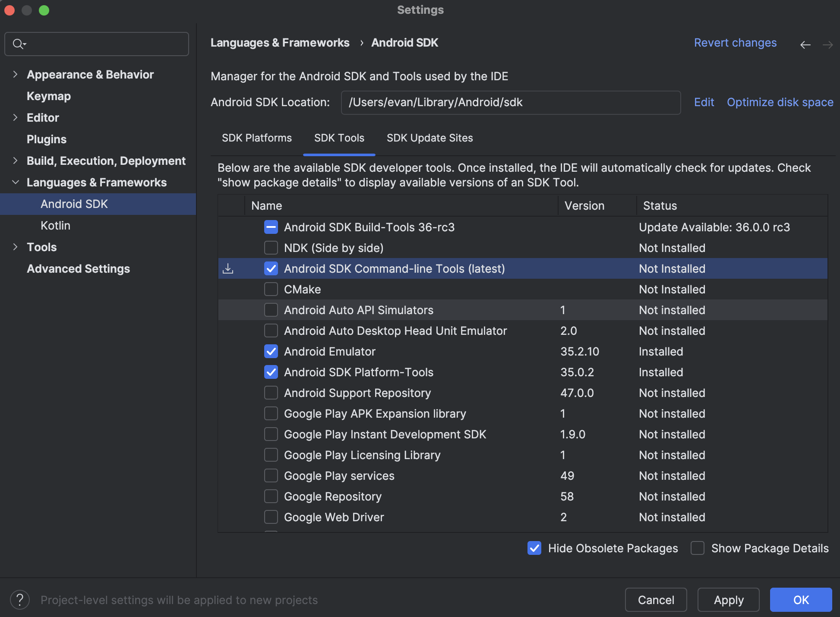840x617 pixels.
Task: Tick Google Play Instant Development SDK
Action: pos(271,434)
